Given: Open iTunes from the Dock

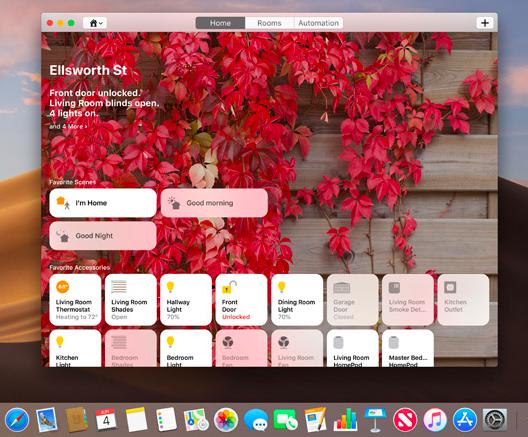Looking at the screenshot, I should point(435,419).
